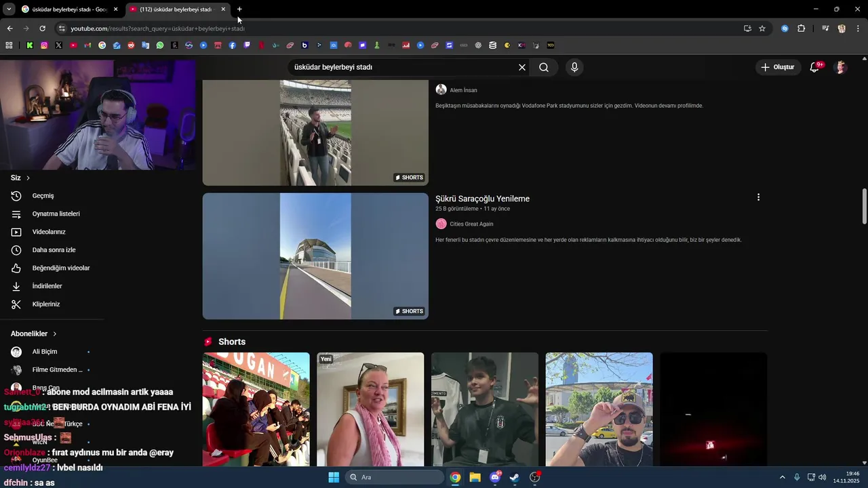
Task: Play the Vodafone Park stadium short thumbnail
Action: 315,133
